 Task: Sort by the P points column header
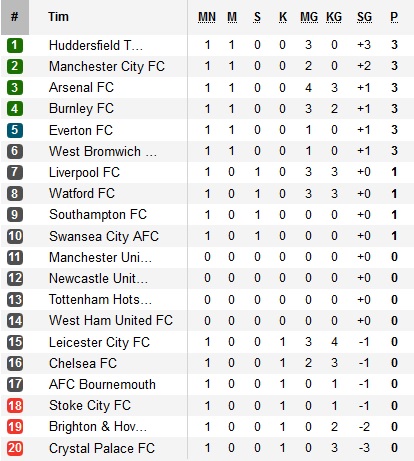[x=394, y=17]
